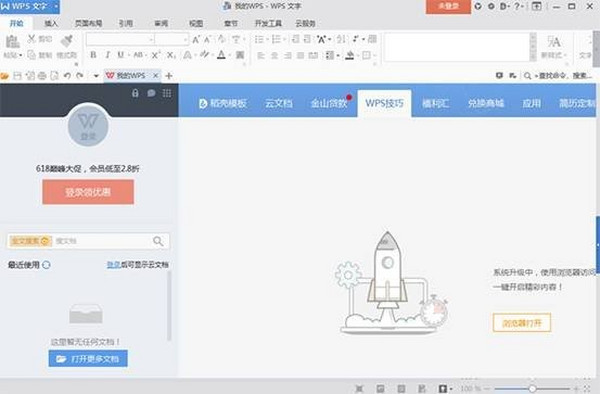Close the 我的WPS document tab

[156, 76]
